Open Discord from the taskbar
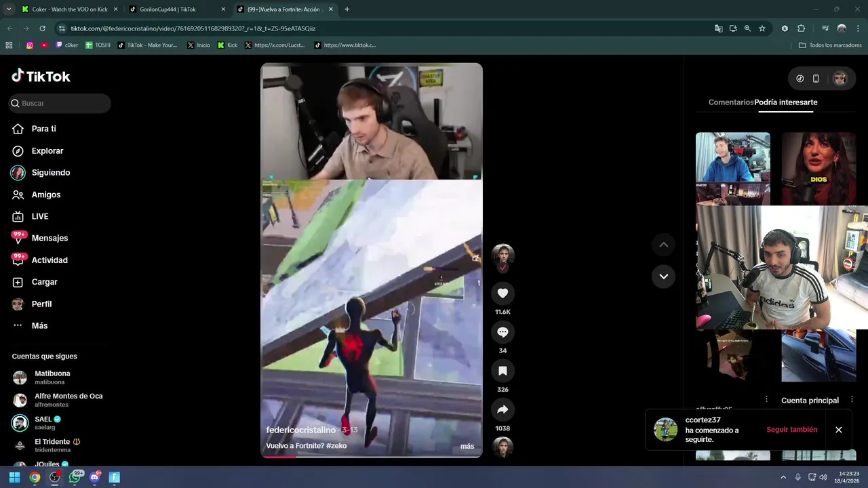 [x=95, y=477]
